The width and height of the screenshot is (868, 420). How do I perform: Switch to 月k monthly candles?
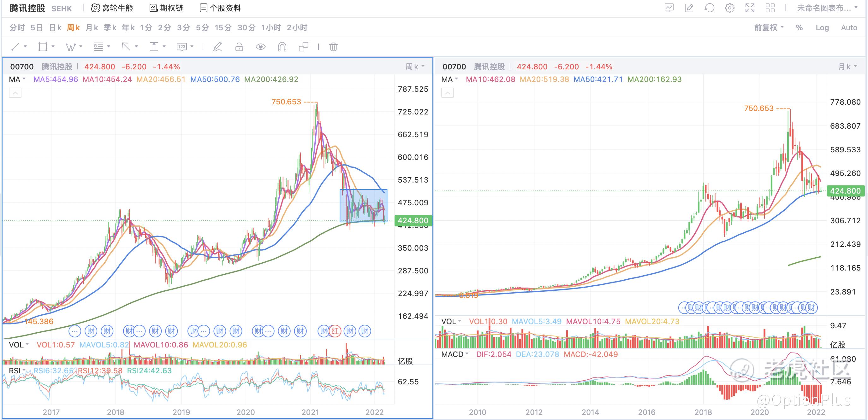pos(92,28)
